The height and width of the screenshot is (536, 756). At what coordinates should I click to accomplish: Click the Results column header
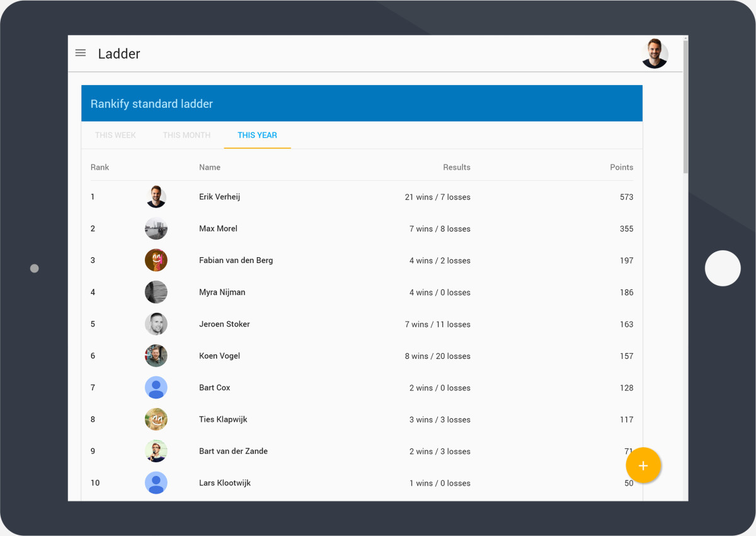457,167
